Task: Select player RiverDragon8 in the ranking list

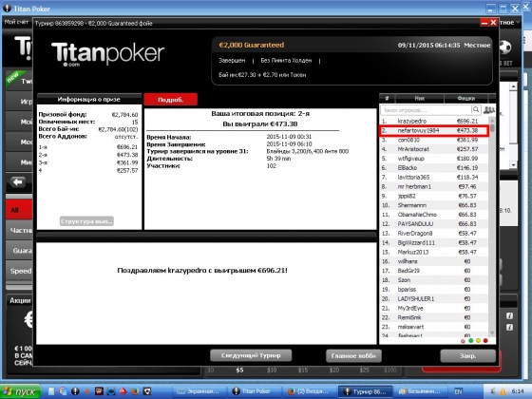Action: pos(434,234)
